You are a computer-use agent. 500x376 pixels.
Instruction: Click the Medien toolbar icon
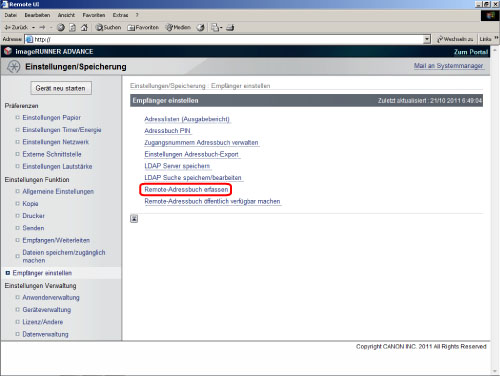(x=178, y=27)
